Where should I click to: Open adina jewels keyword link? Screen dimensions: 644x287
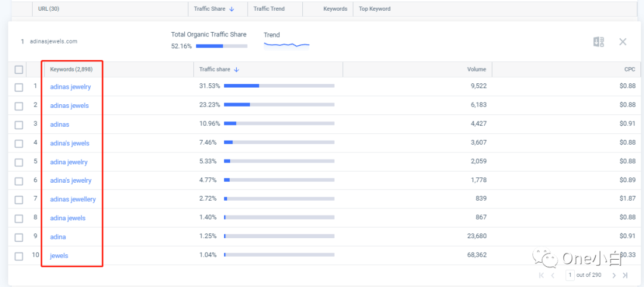68,218
